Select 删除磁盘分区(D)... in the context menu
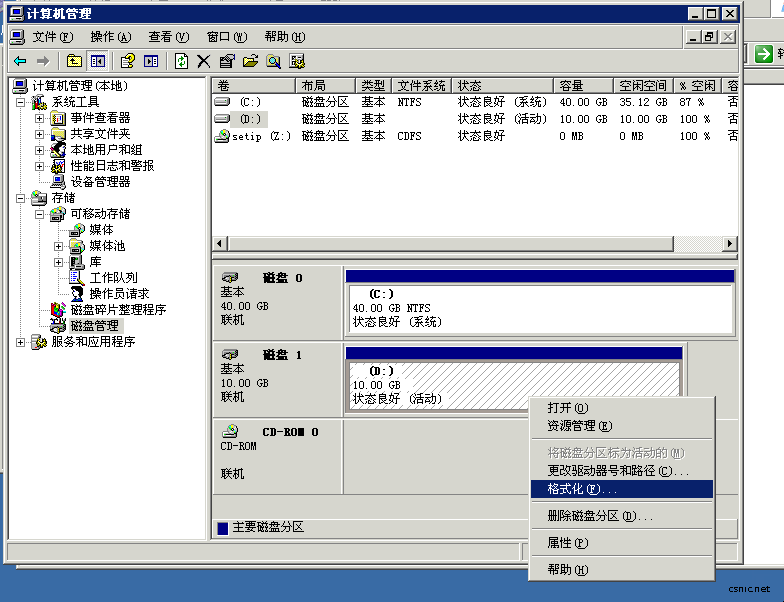The height and width of the screenshot is (602, 784). 600,517
